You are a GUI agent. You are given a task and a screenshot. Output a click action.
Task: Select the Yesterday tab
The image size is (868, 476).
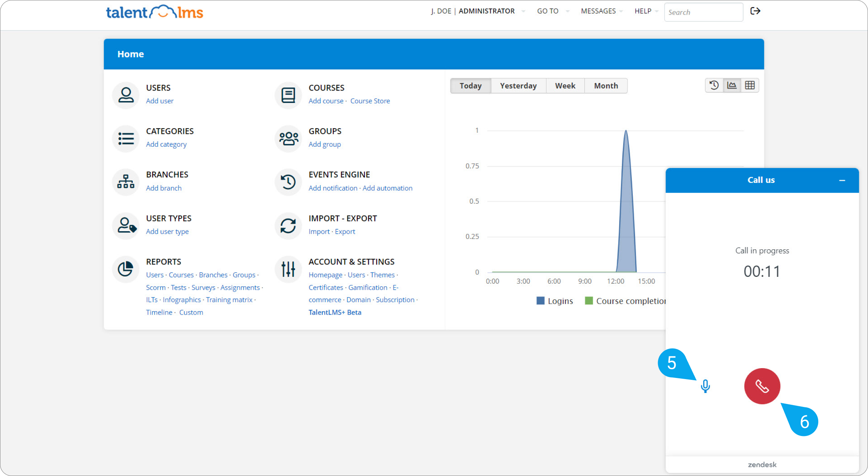[518, 86]
